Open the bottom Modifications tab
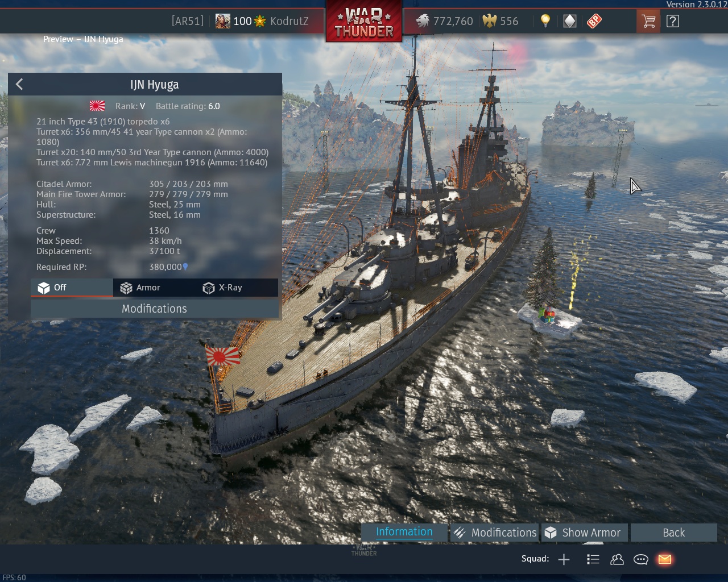This screenshot has width=728, height=582. coord(495,533)
